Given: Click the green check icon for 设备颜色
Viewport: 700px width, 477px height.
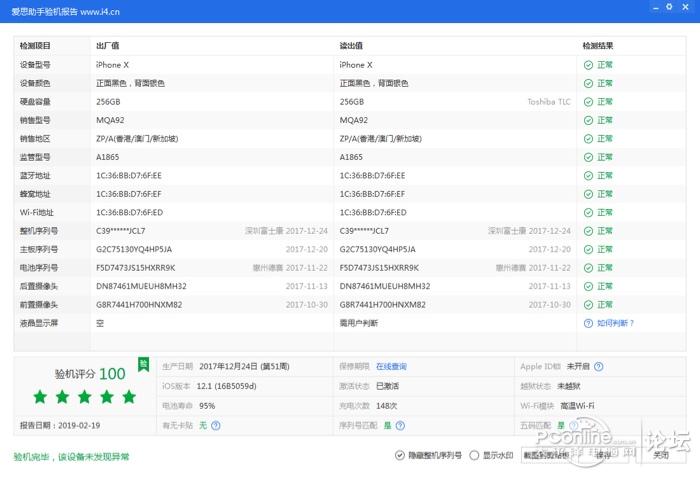Looking at the screenshot, I should [x=588, y=84].
